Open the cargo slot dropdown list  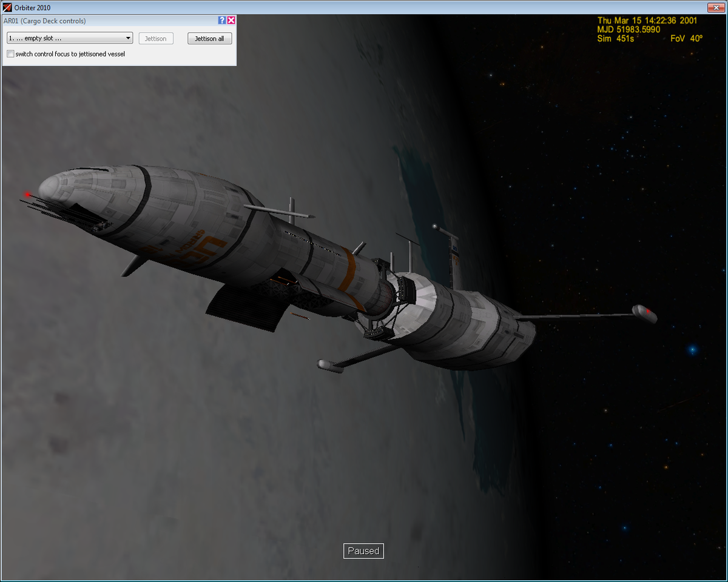[x=70, y=38]
